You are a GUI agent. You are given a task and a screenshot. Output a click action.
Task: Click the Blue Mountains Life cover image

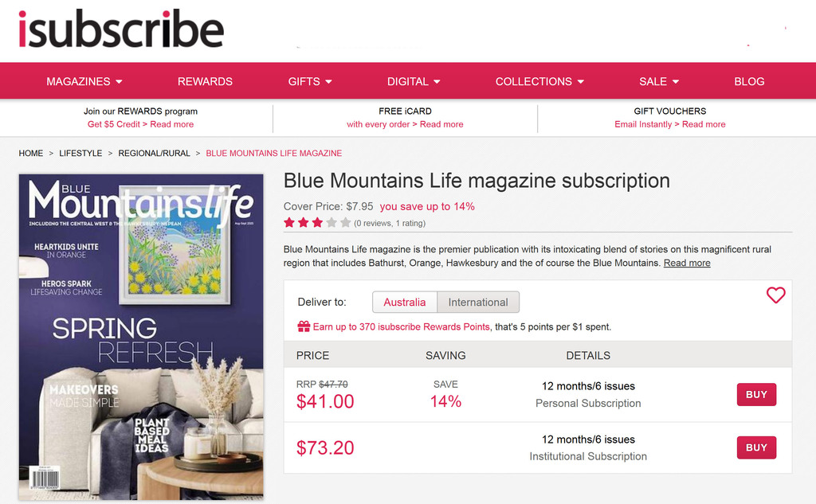[141, 336]
